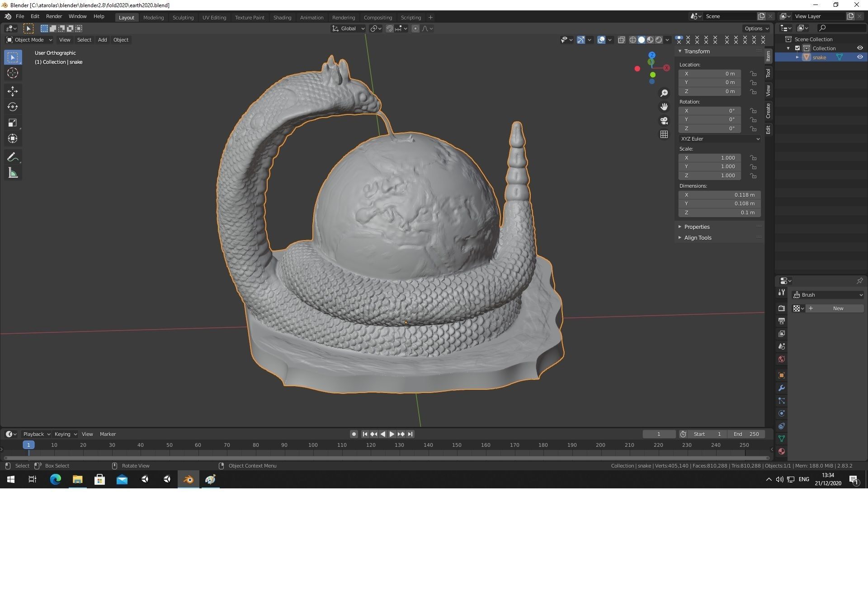Open the Physics properties tab
The image size is (868, 615).
tap(782, 413)
